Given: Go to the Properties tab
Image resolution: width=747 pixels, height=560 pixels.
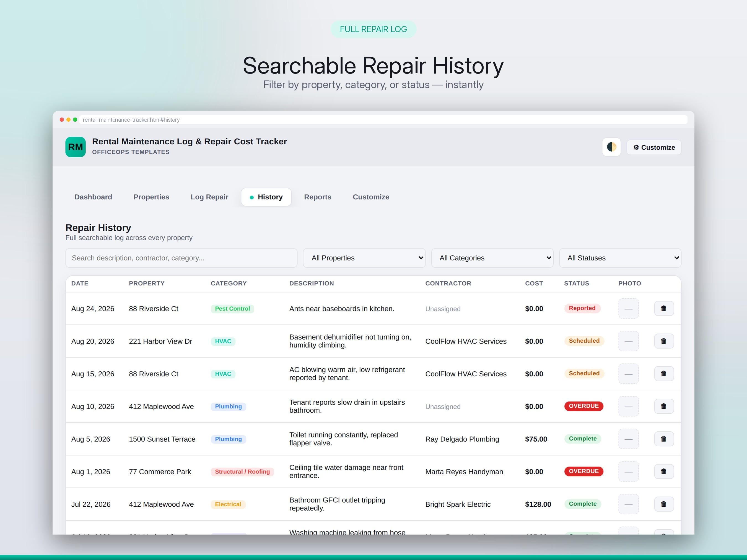Looking at the screenshot, I should point(151,197).
